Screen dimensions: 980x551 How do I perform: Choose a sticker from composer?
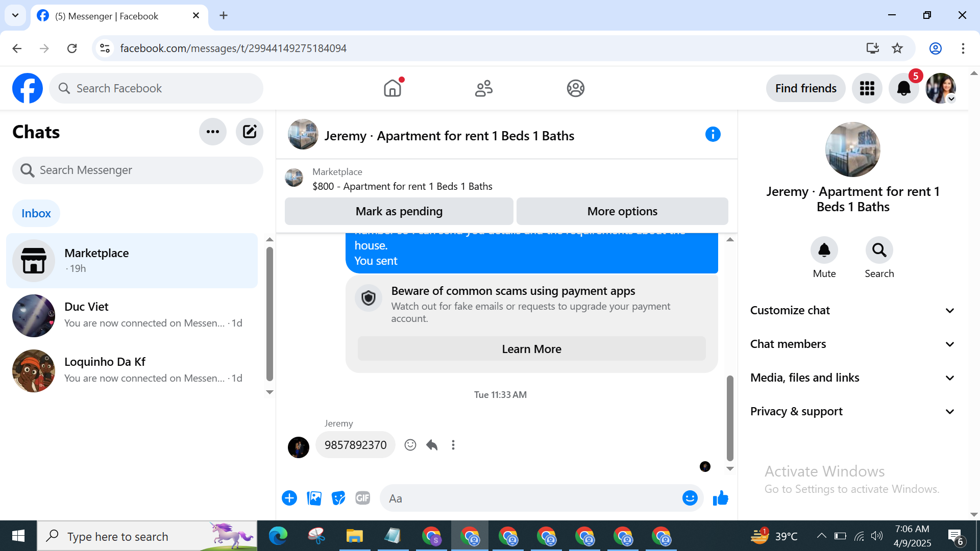coord(338,498)
